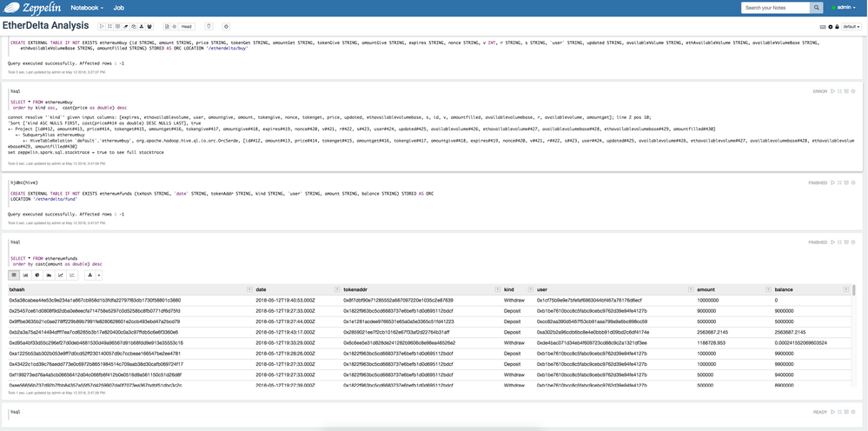Clear all output with the eraser icon
The width and height of the screenshot is (868, 431).
[x=125, y=27]
